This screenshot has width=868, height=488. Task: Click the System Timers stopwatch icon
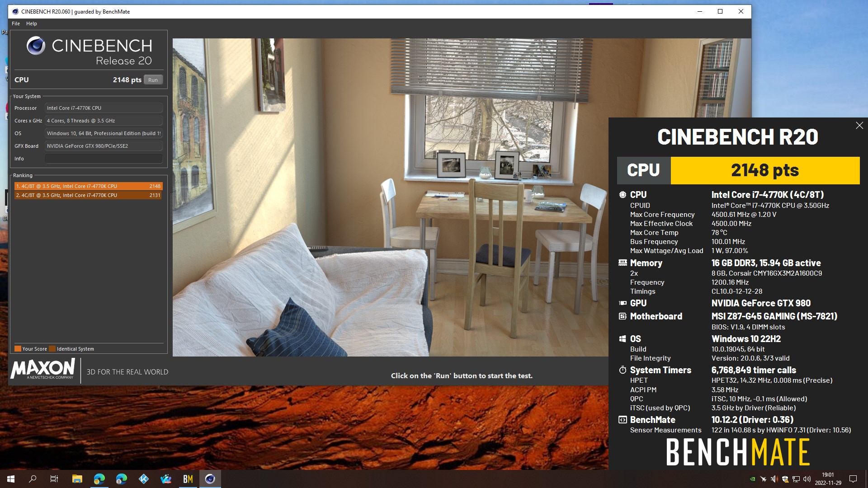point(623,370)
